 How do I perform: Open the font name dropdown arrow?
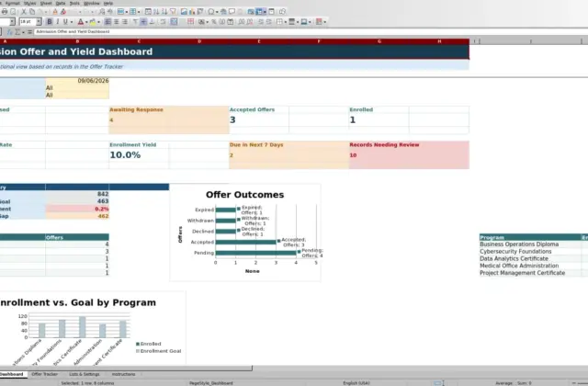click(x=12, y=22)
